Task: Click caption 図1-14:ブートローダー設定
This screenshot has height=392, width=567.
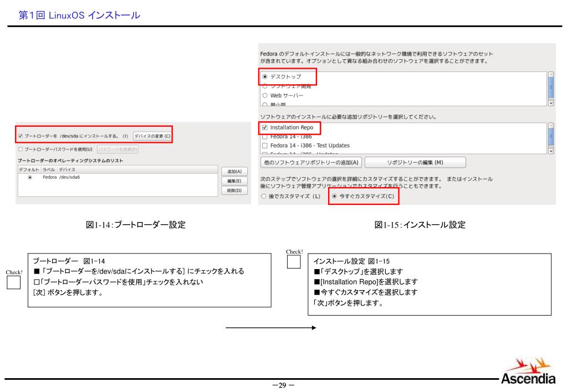Action: tap(136, 225)
